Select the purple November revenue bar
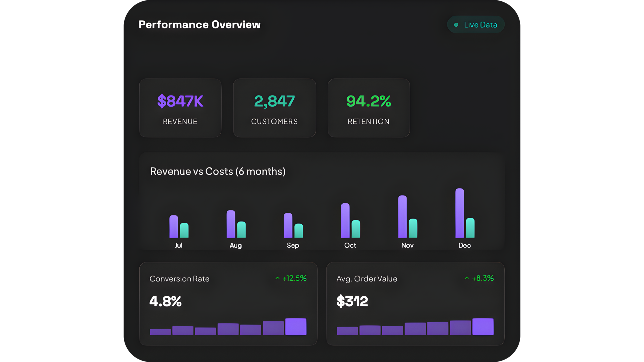 coord(402,217)
